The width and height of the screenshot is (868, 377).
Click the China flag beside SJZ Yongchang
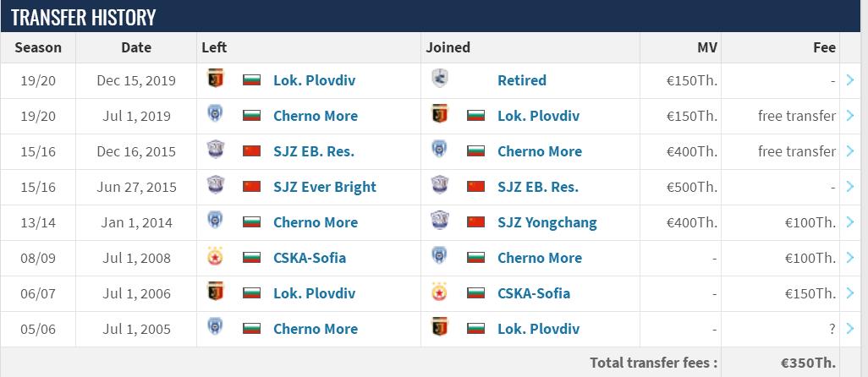(x=475, y=222)
